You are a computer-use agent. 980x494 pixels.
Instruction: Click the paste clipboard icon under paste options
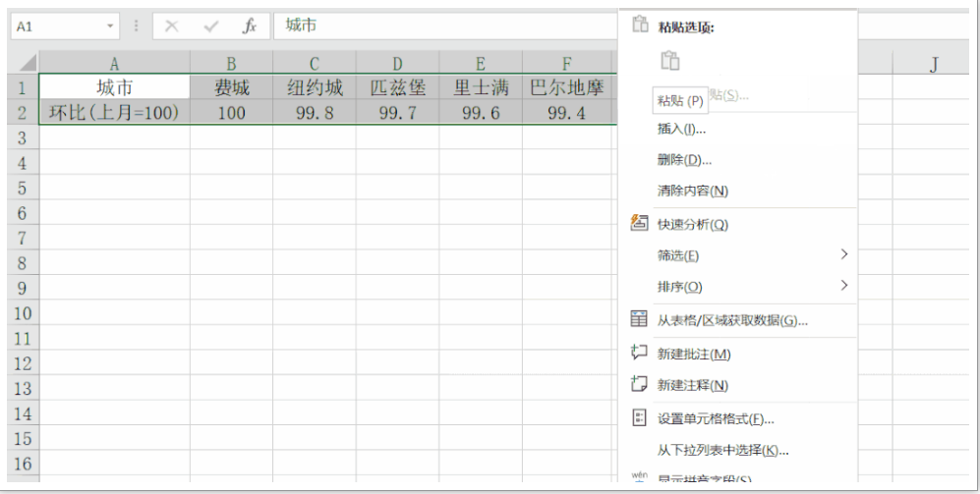click(670, 61)
